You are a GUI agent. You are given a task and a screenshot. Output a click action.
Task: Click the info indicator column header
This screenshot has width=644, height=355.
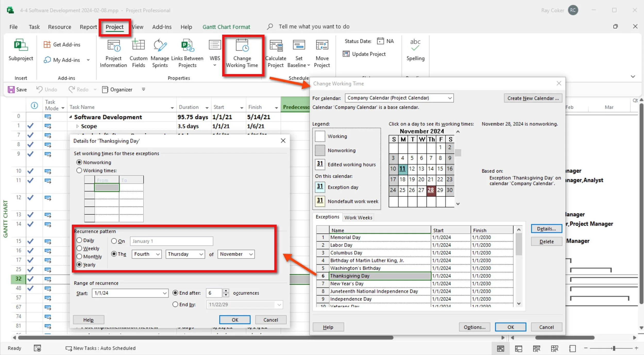[x=34, y=105]
